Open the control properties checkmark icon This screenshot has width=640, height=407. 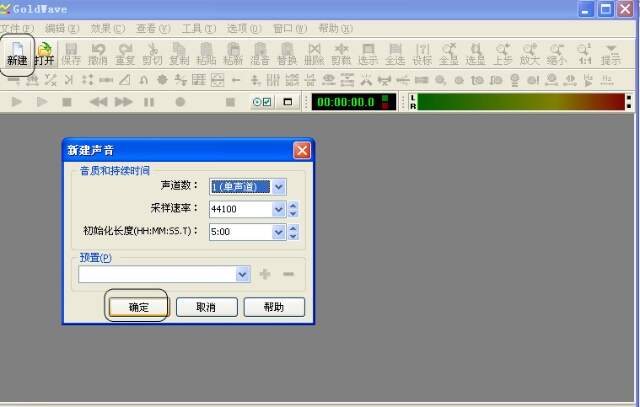point(262,102)
